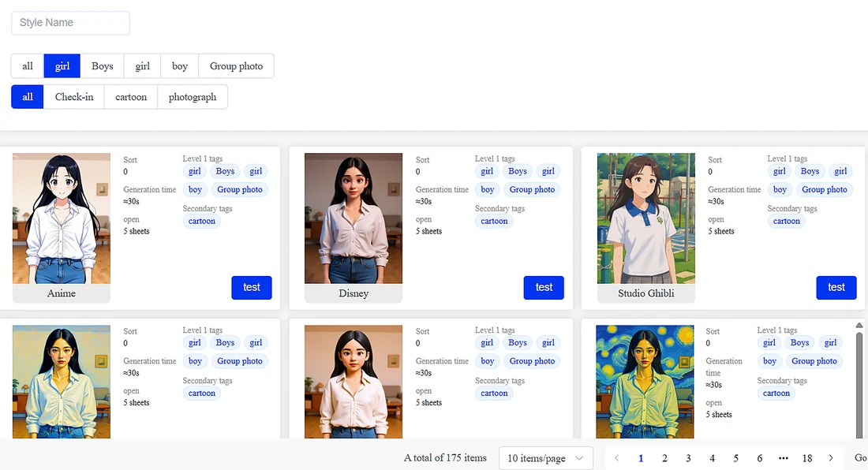Click the cartoon tag in the Anime card
Image resolution: width=868 pixels, height=470 pixels.
point(201,221)
